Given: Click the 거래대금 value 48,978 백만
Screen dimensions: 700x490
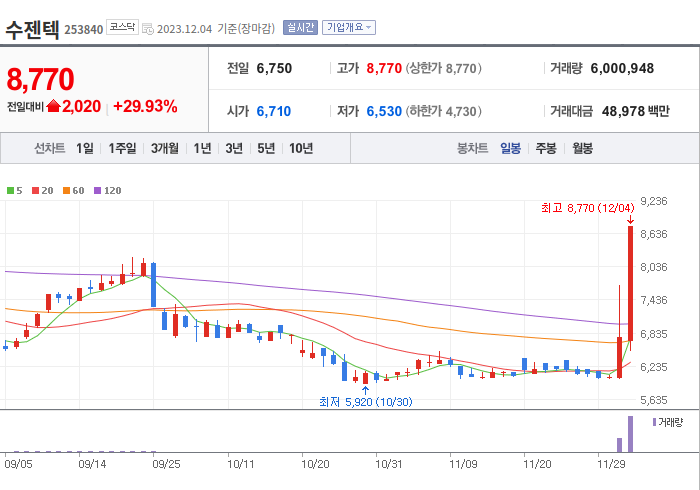Looking at the screenshot, I should (635, 111).
